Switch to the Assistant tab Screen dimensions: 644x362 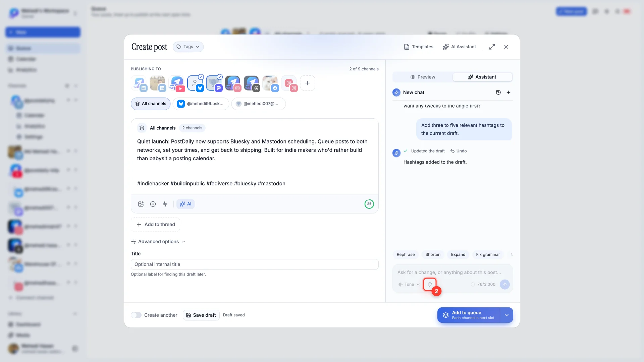pyautogui.click(x=482, y=77)
